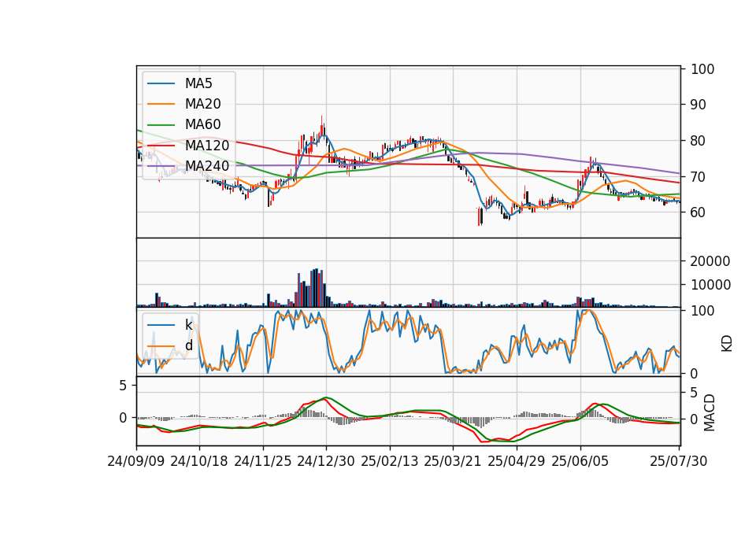Click the MA5 legend label

click(198, 83)
